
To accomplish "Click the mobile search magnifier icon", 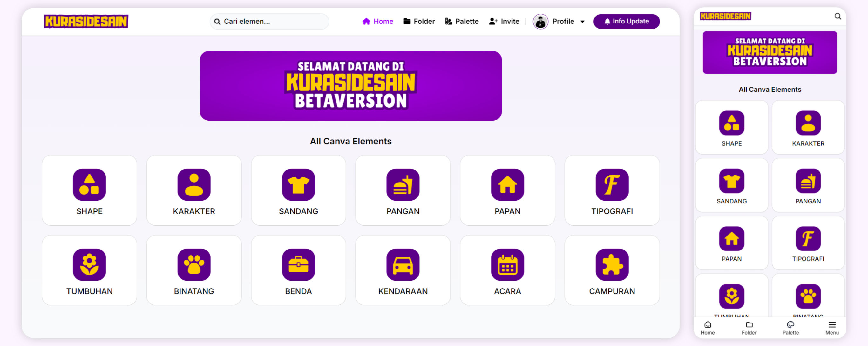I will pyautogui.click(x=837, y=16).
